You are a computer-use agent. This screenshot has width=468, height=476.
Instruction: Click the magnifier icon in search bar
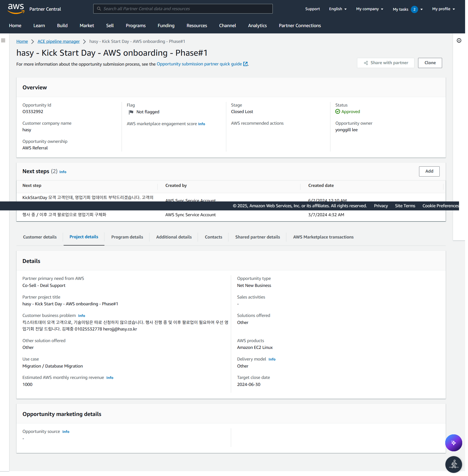[99, 9]
